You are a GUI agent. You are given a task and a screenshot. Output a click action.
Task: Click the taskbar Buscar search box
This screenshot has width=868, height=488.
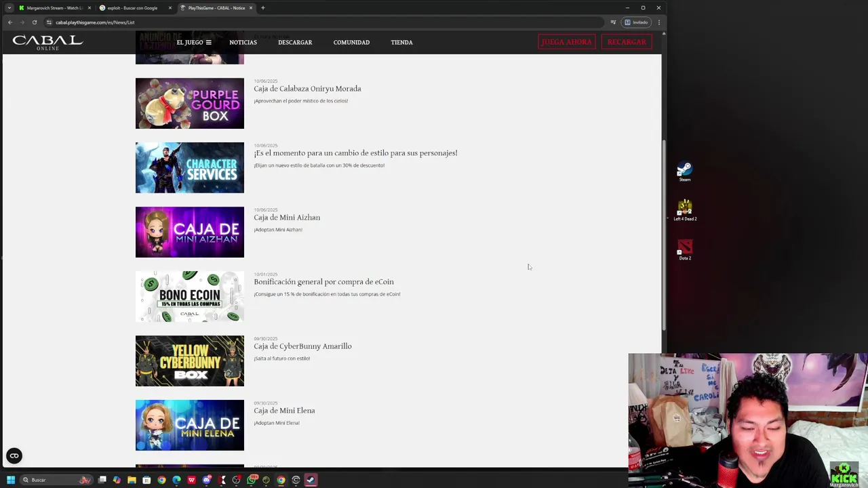pos(57,480)
